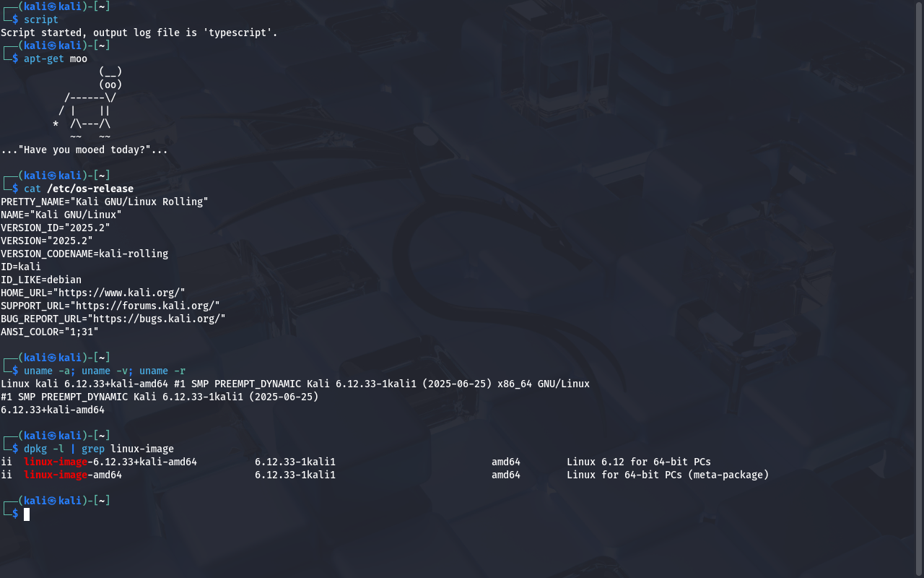Viewport: 924px width, 578px height.
Task: Click the 'cat /etc/os-release' command
Action: pos(79,189)
